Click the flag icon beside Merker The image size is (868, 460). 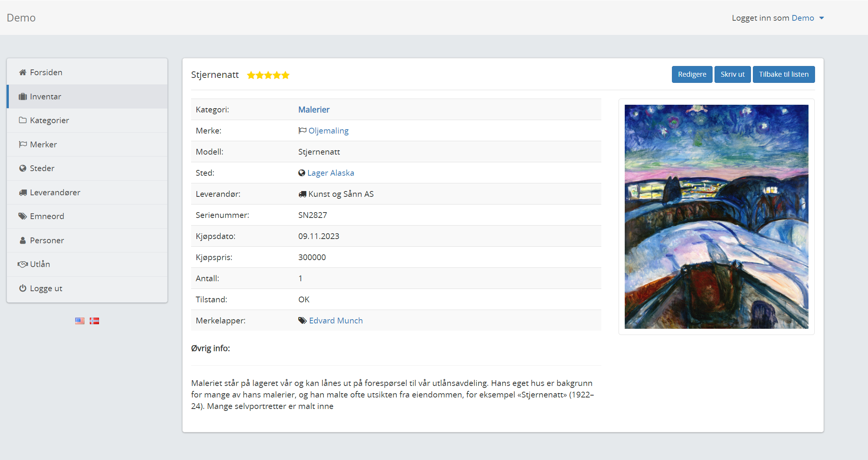click(x=23, y=145)
